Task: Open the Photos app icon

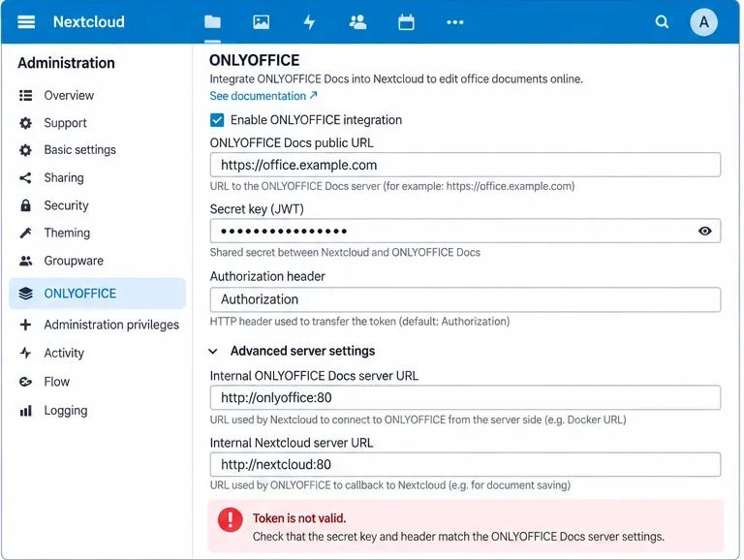Action: (261, 22)
